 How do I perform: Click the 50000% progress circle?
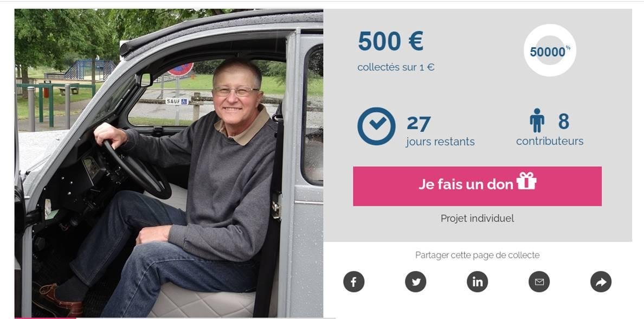[x=550, y=50]
